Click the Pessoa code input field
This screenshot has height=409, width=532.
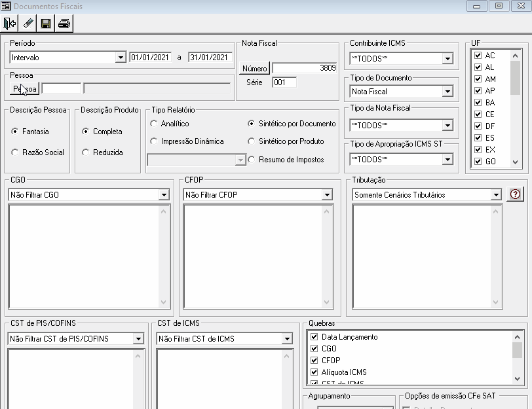pos(62,88)
